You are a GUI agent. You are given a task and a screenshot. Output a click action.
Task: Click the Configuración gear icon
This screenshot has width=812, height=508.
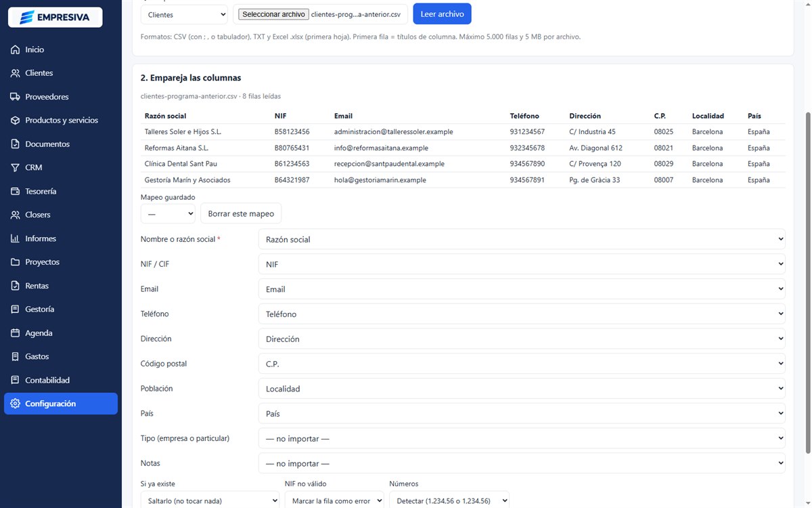pos(15,404)
